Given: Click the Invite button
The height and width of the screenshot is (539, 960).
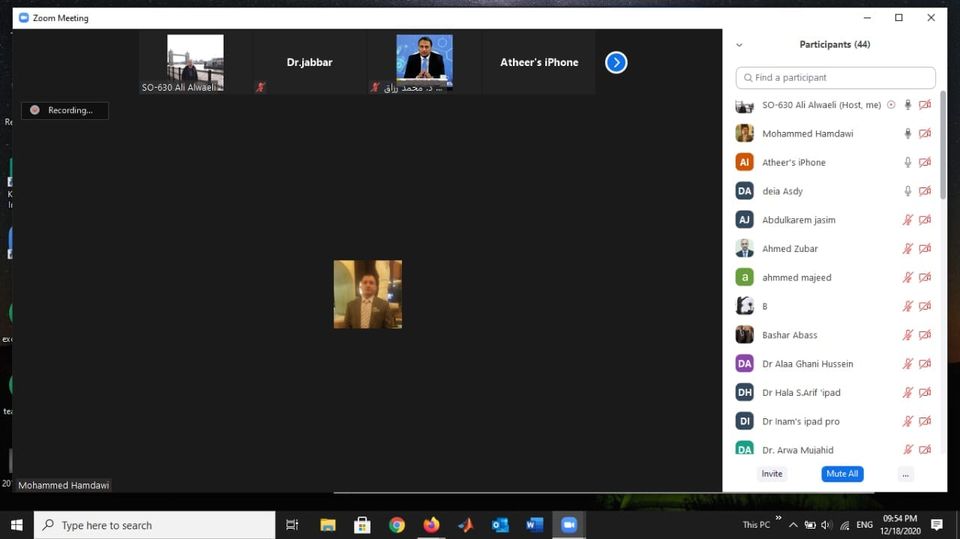Looking at the screenshot, I should click(772, 474).
